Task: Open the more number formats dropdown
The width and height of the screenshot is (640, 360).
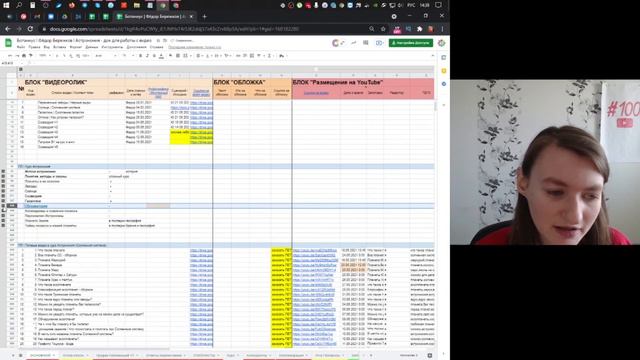Action: [x=86, y=56]
